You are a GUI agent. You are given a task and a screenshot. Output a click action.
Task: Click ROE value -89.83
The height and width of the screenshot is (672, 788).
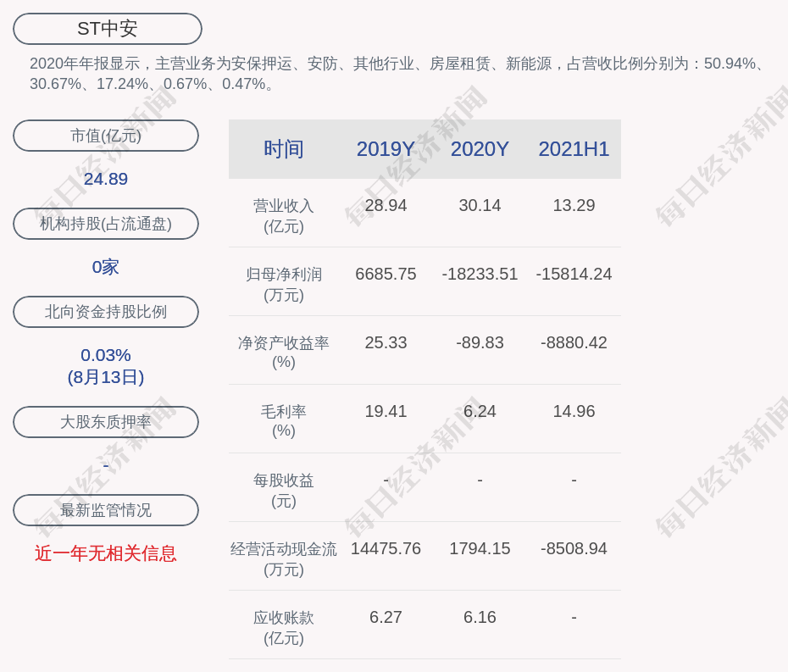click(480, 342)
